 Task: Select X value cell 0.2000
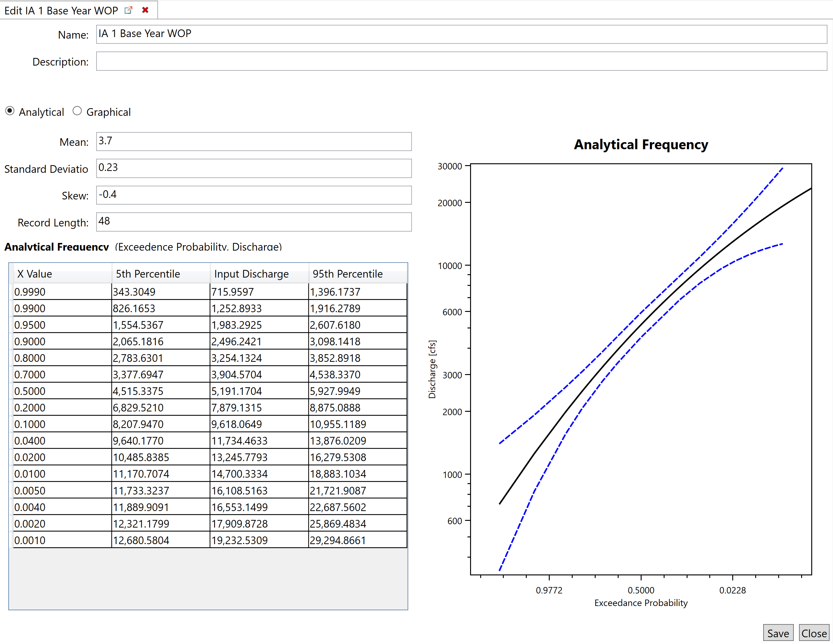pos(62,408)
